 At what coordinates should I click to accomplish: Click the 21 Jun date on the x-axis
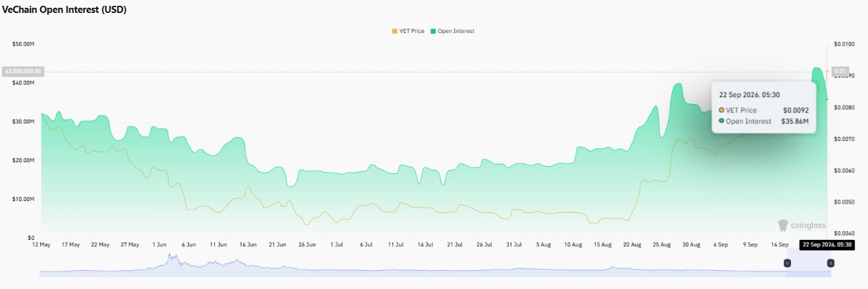pyautogui.click(x=278, y=245)
